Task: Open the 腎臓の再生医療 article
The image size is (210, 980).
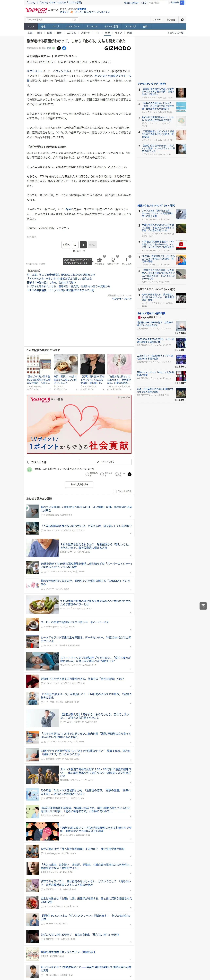Action: (x=68, y=952)
